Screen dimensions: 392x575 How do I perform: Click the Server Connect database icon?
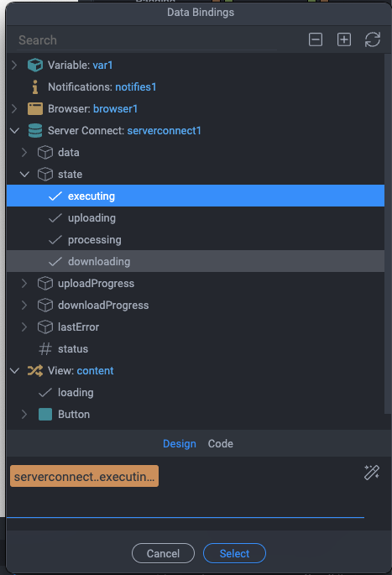[35, 131]
